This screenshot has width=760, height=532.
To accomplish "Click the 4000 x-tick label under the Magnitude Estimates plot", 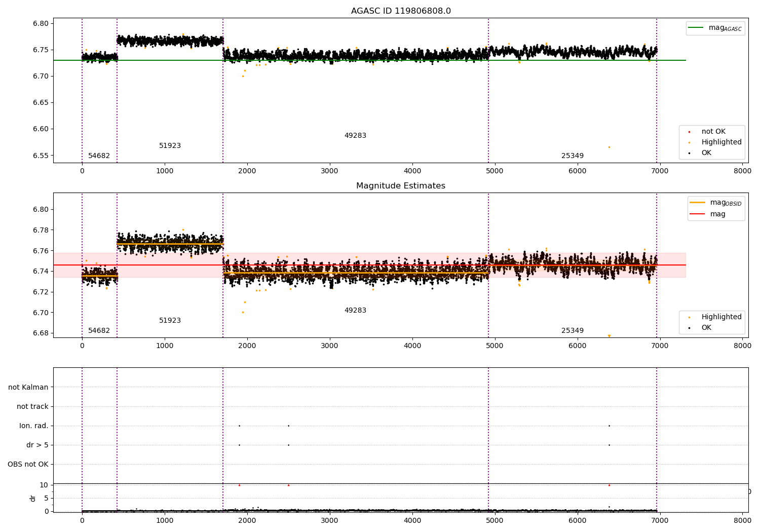I will pos(412,346).
